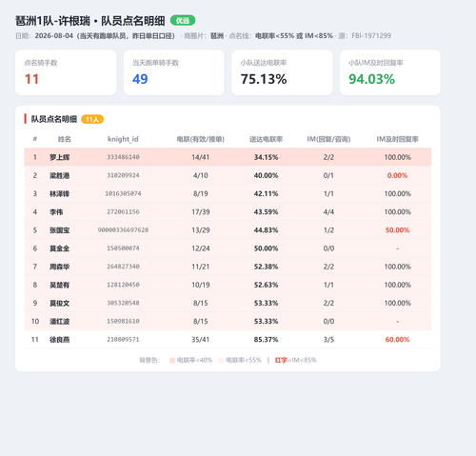Click the 小队IM及时回复率 value 94.03%
Image resolution: width=476 pixels, height=456 pixels.
pyautogui.click(x=371, y=79)
